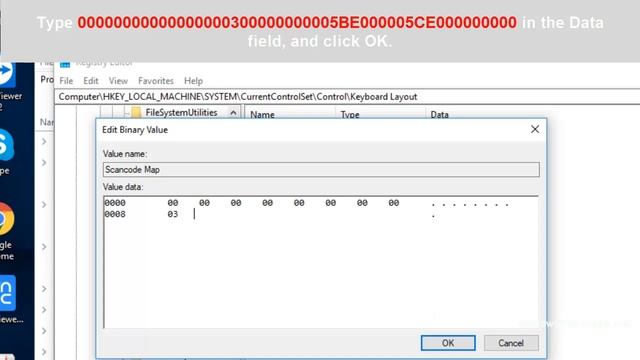Select the FileSystemUtilities folder icon
The height and width of the screenshot is (360, 640).
coord(136,112)
